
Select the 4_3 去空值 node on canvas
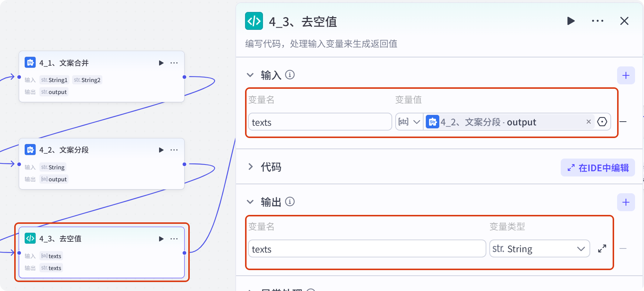(x=102, y=252)
